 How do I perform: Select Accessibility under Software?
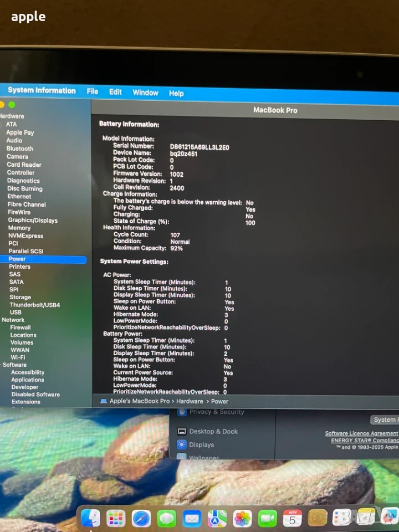click(x=28, y=372)
